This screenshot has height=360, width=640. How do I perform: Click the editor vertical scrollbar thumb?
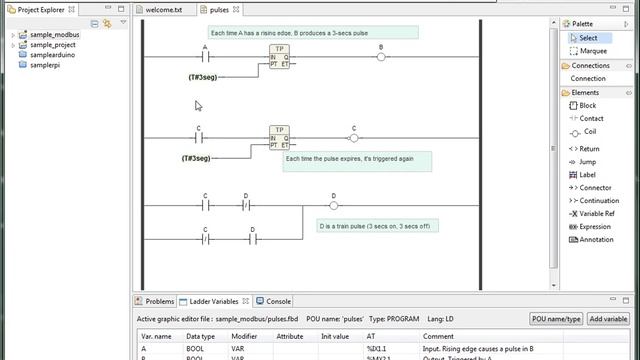click(x=553, y=149)
